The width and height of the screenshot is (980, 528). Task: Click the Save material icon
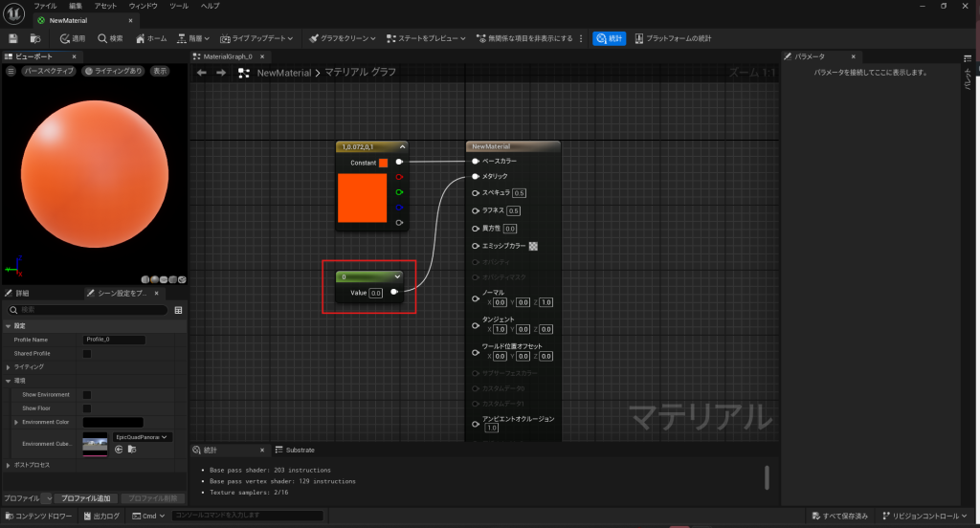(13, 38)
